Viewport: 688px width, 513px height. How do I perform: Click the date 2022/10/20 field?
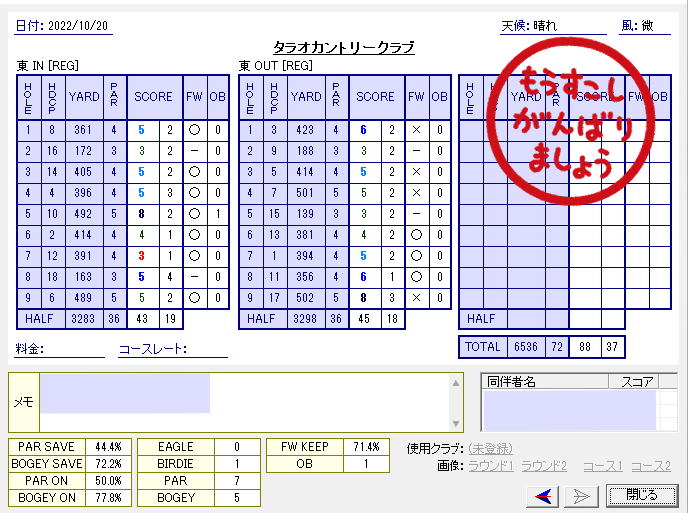coord(64,26)
